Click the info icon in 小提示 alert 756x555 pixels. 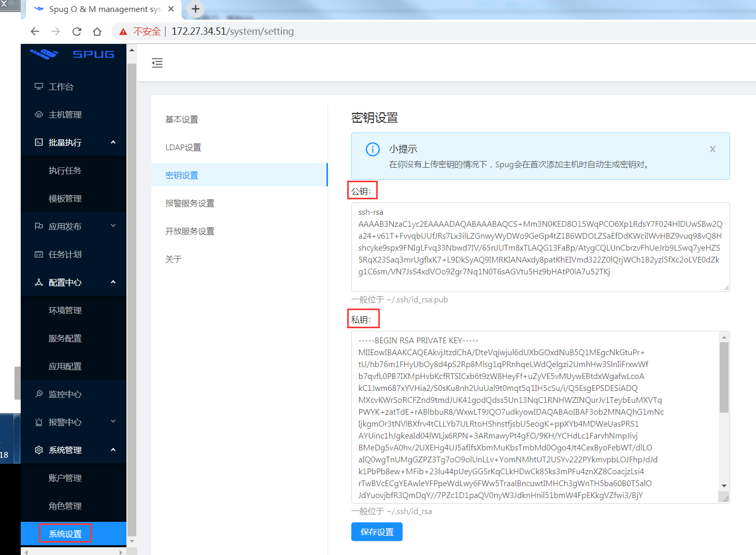coord(373,149)
